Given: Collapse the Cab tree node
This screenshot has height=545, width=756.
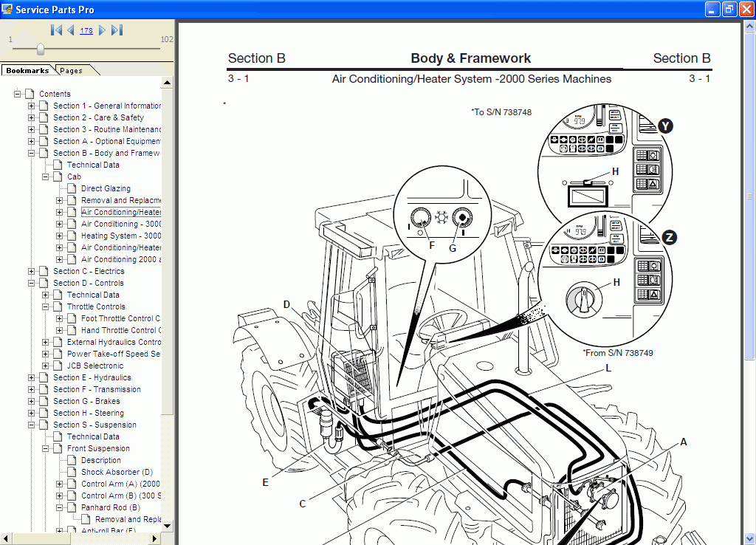Looking at the screenshot, I should click(46, 176).
